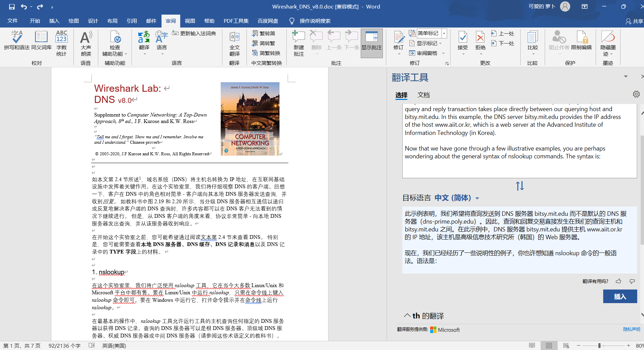Click 接受 to accept change
Image resolution: width=644 pixels, height=350 pixels.
(463, 43)
